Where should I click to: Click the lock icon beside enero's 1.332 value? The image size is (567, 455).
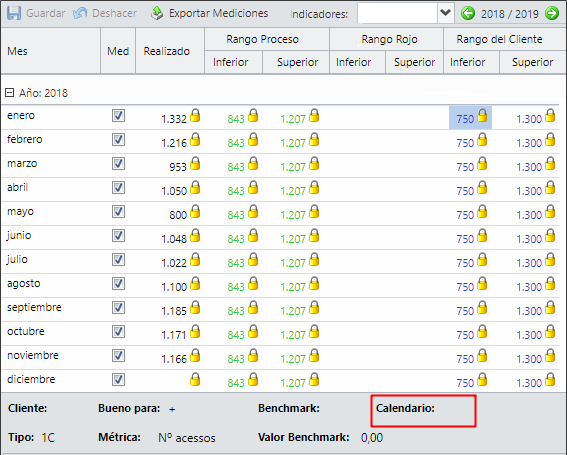[x=195, y=115]
